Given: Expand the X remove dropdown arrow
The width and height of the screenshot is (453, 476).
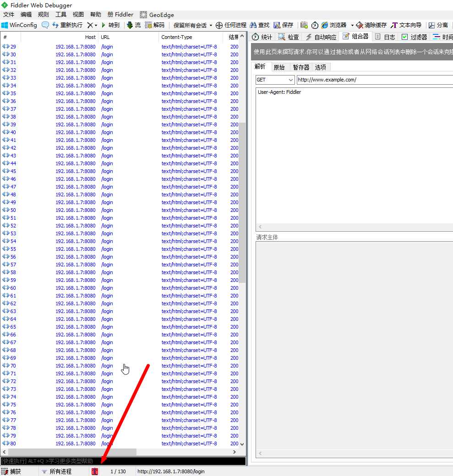Looking at the screenshot, I should click(96, 25).
